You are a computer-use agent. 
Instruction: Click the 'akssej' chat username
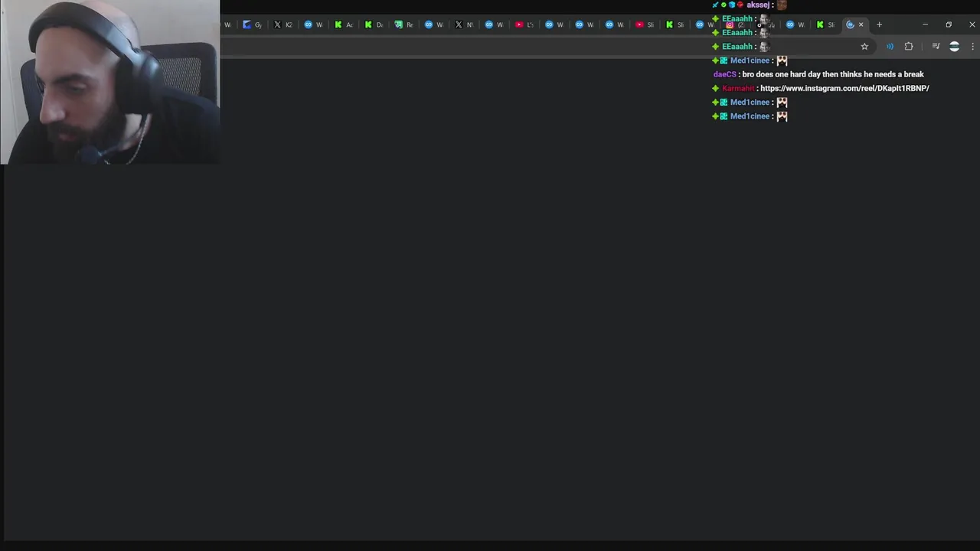click(759, 5)
